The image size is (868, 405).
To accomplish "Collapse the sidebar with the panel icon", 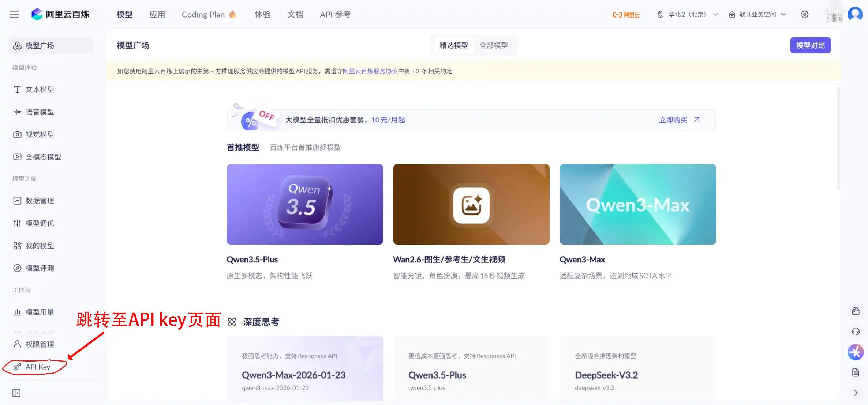I will coord(16,393).
